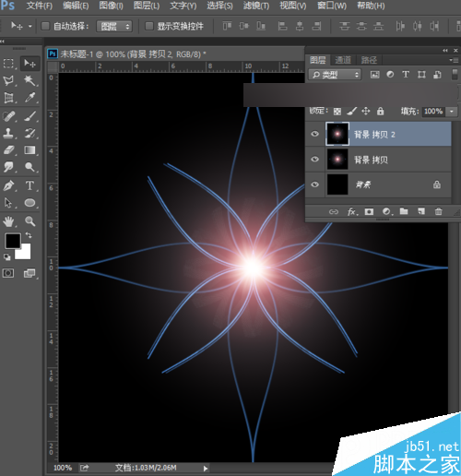
Task: Enable the 自动选择 checkbox
Action: click(45, 26)
